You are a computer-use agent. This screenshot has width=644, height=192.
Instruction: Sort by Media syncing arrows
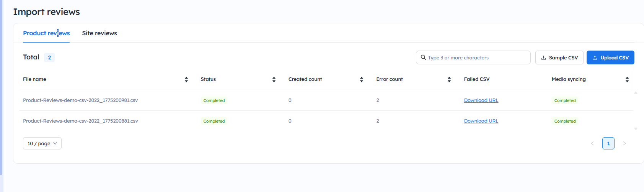[627, 79]
